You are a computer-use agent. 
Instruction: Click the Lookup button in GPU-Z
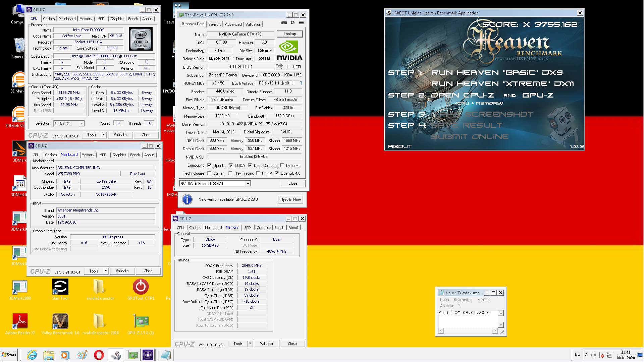[x=290, y=34]
